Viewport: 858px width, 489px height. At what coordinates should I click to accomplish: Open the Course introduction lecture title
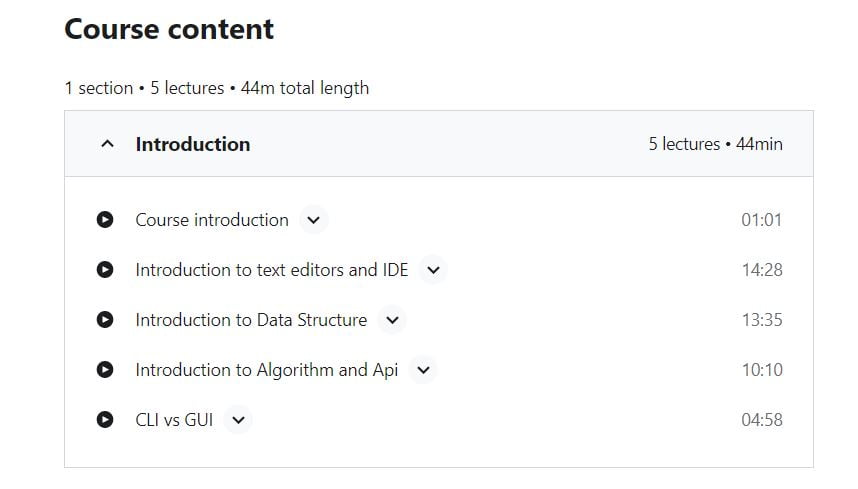(212, 220)
